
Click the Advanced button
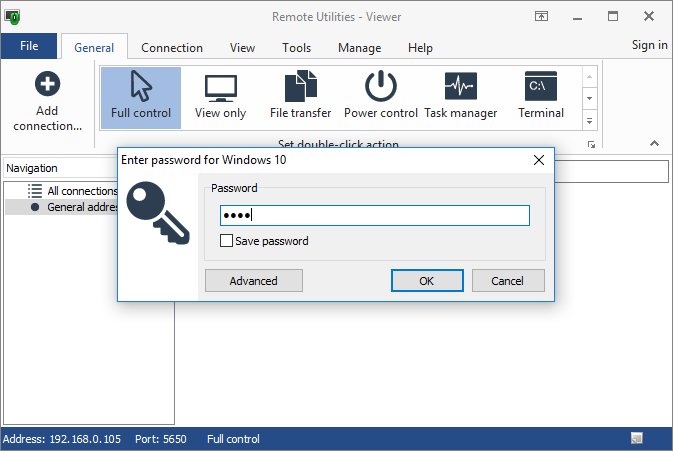click(x=253, y=281)
